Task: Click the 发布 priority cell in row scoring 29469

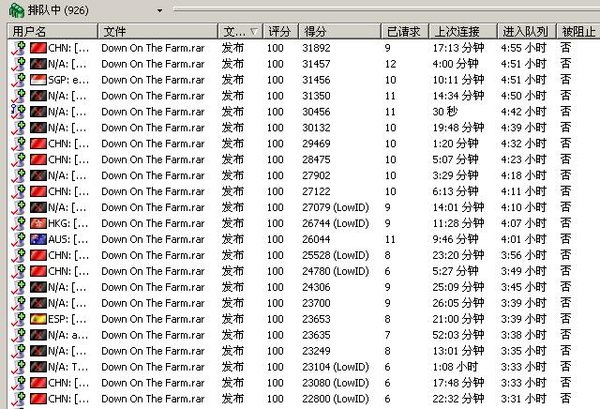Action: coord(233,143)
